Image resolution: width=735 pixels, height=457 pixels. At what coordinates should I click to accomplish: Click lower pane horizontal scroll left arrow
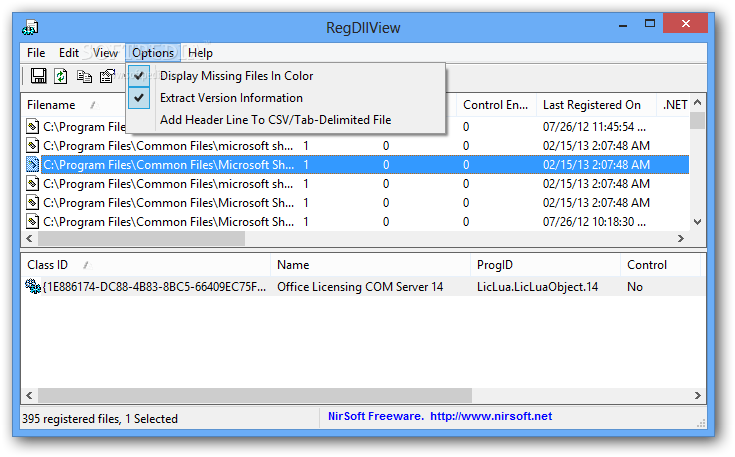coord(30,396)
